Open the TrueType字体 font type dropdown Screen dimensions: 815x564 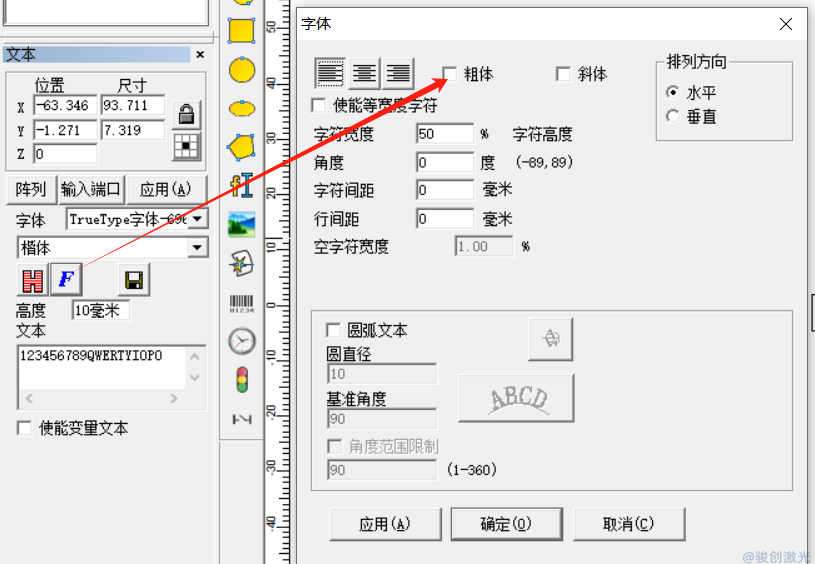click(x=198, y=219)
